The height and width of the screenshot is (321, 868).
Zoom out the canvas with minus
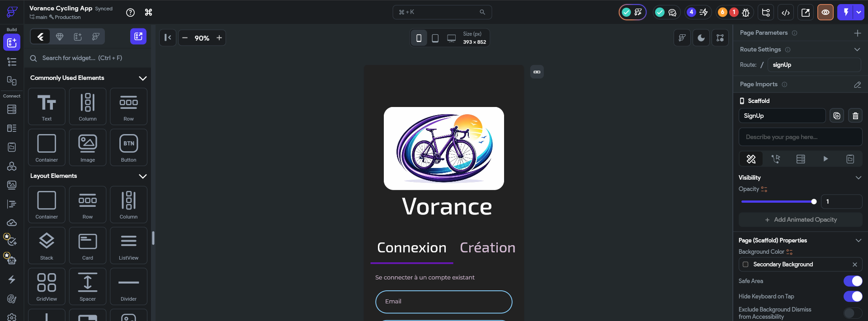pyautogui.click(x=184, y=38)
